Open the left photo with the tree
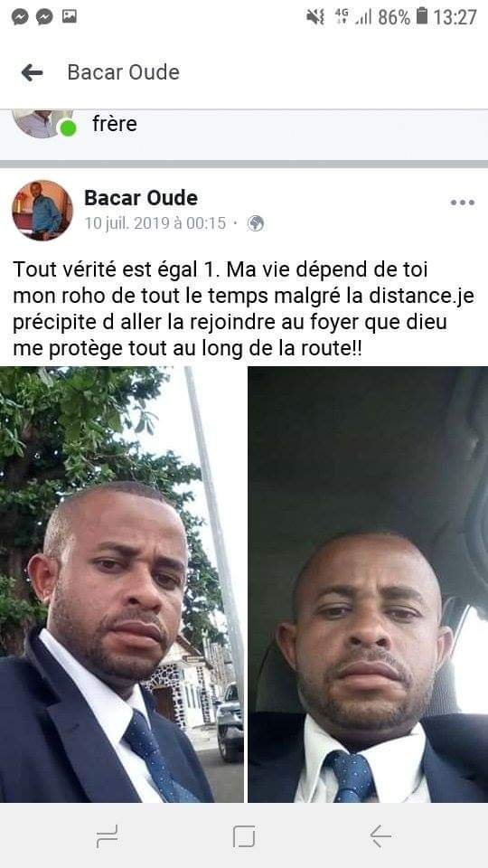 click(122, 584)
